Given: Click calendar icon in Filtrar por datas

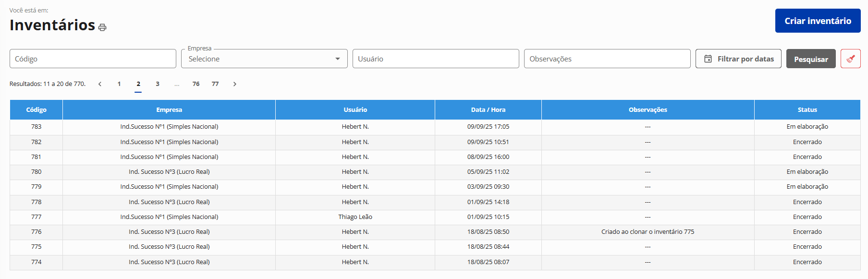Looking at the screenshot, I should 708,59.
